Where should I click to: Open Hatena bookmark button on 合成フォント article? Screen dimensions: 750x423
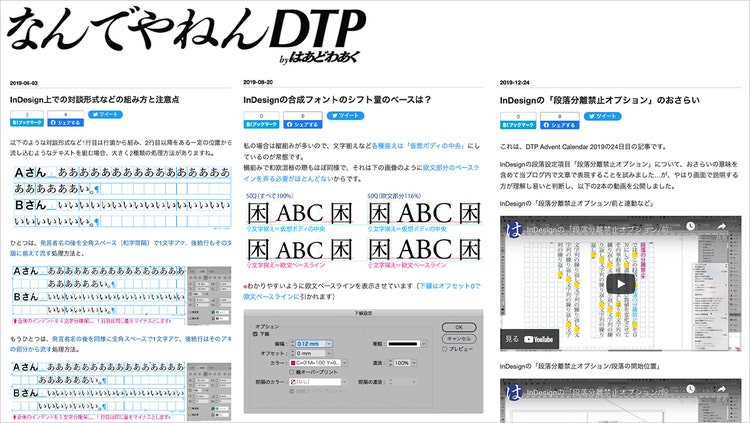[x=261, y=120]
